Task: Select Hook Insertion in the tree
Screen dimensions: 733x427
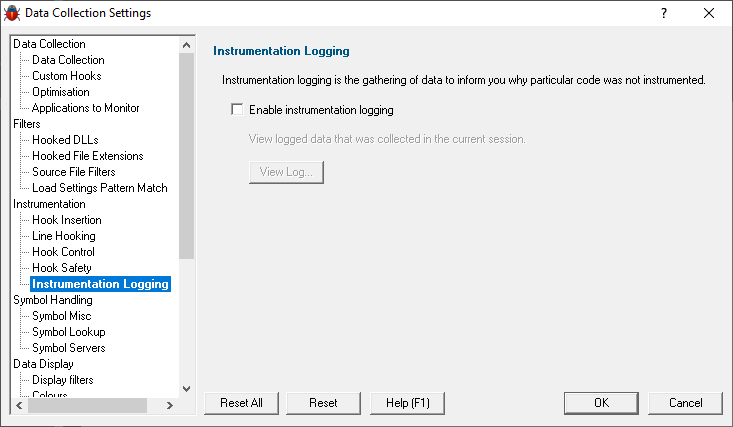Action: [x=66, y=220]
